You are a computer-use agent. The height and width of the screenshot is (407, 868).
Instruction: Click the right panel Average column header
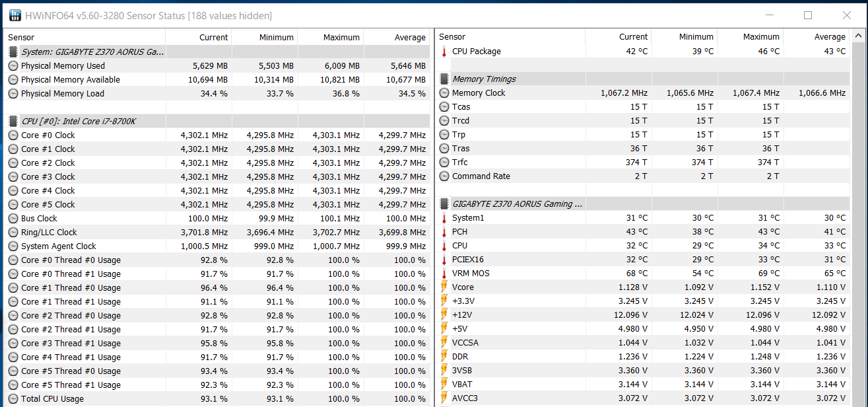(x=817, y=37)
